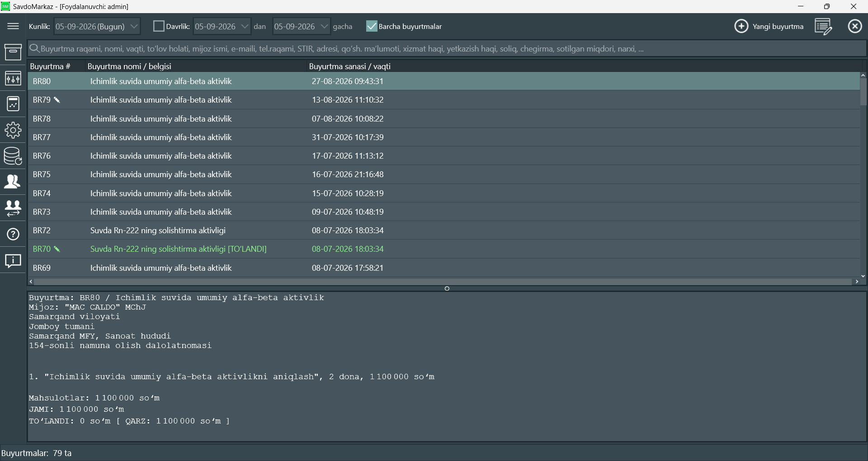Screen dimensions: 868x461
Task: Click the scroll up arrow of order list
Action: [863, 75]
